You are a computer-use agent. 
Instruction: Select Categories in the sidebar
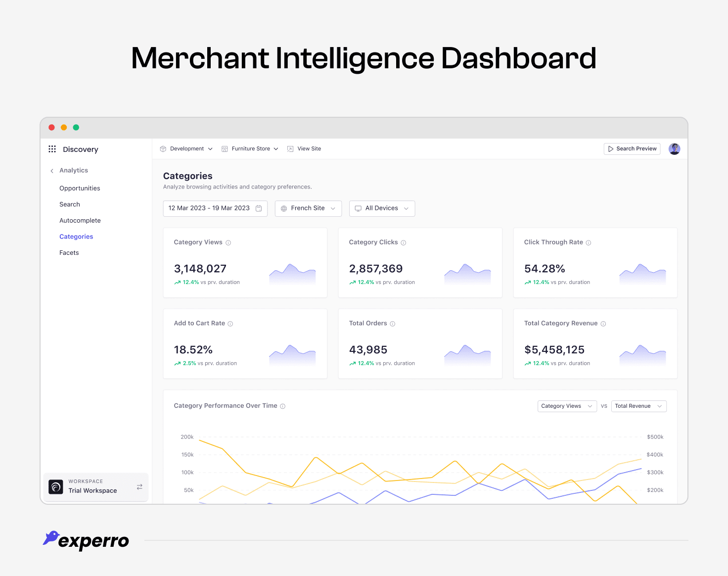[x=76, y=237]
